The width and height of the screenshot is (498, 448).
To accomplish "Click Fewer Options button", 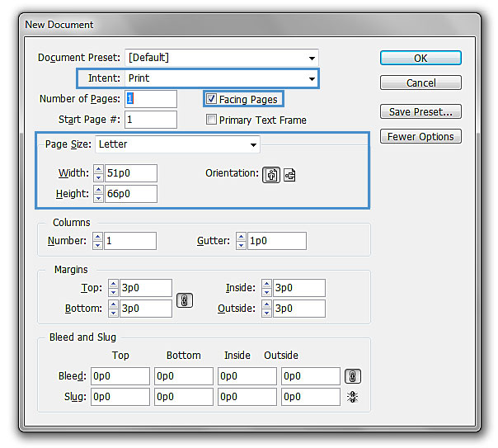I will click(x=420, y=137).
